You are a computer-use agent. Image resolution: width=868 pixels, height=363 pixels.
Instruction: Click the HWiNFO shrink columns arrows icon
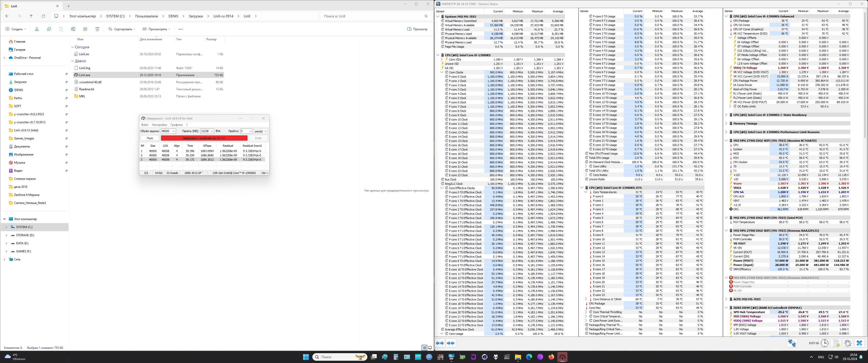[x=451, y=343]
